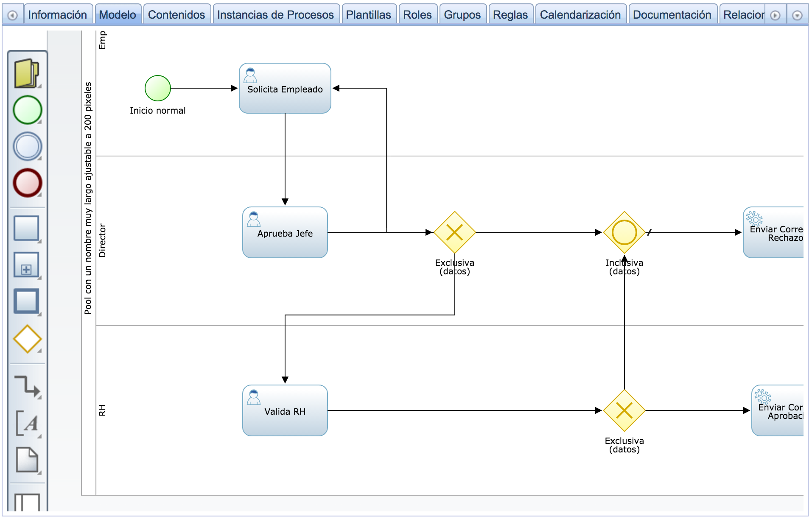Click the Exclusiva gateway after Aprueba Jefe

(455, 232)
